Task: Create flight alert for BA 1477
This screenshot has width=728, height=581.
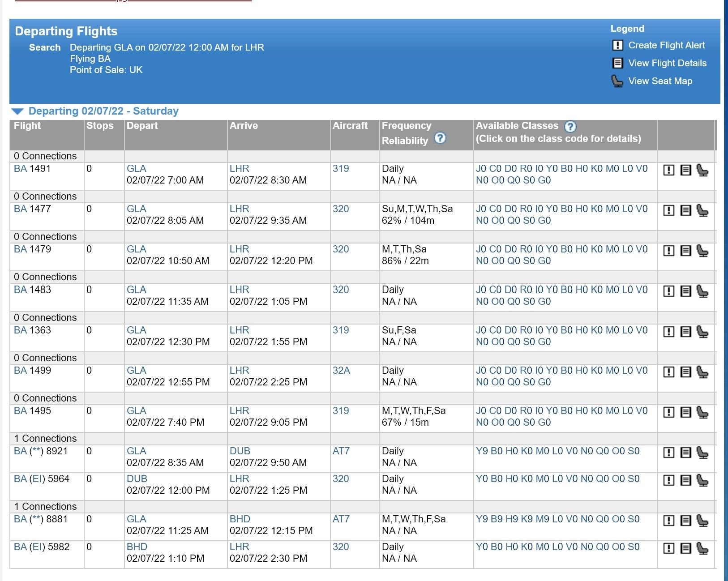Action: point(668,210)
